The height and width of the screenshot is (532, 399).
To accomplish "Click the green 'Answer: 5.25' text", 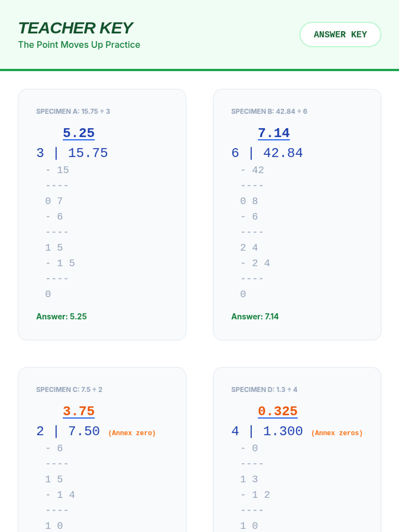I will pyautogui.click(x=62, y=317).
